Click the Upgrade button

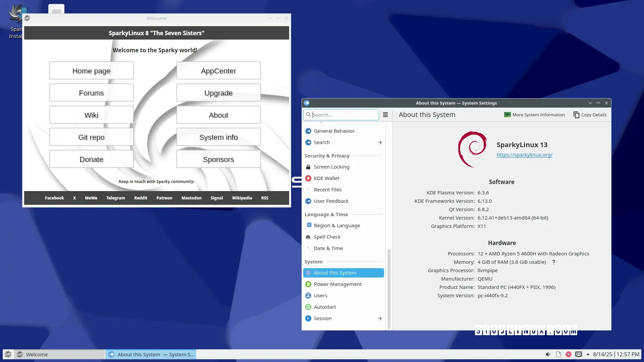(218, 93)
